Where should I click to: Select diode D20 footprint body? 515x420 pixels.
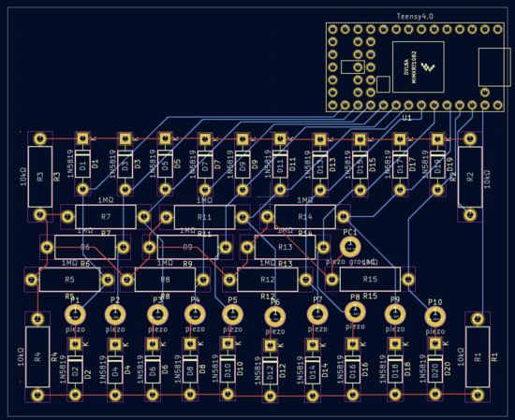tap(435, 369)
